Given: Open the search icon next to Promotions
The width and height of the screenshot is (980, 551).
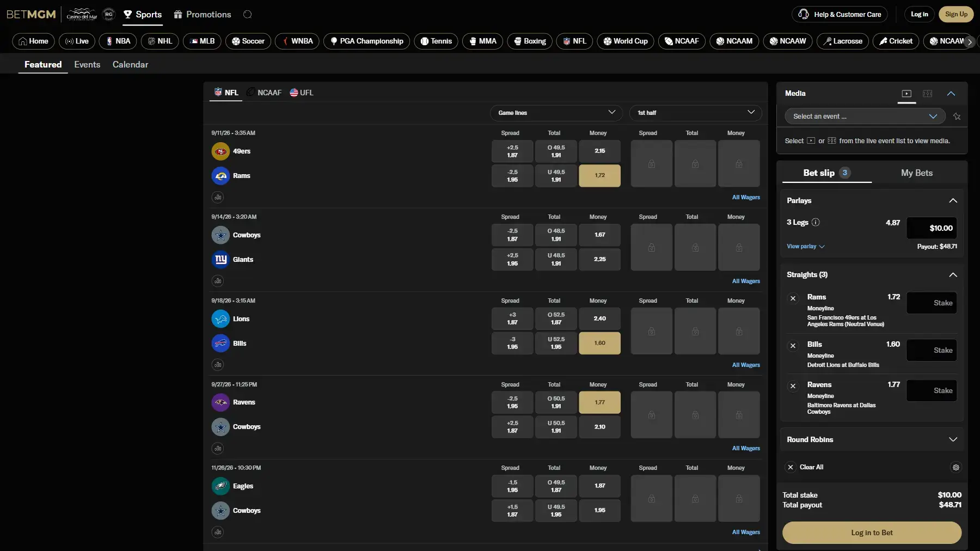Looking at the screenshot, I should (x=248, y=15).
